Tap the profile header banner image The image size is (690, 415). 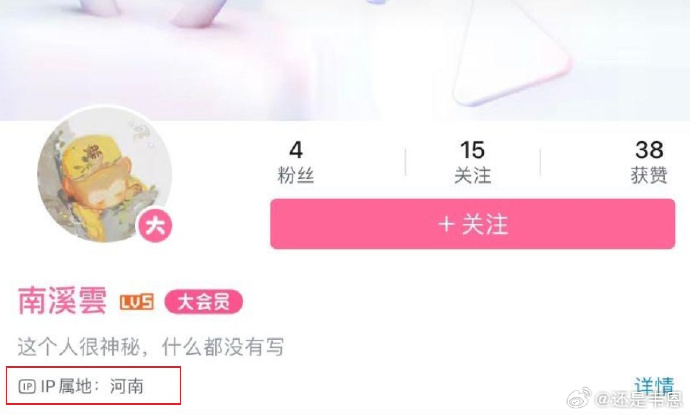pyautogui.click(x=345, y=60)
